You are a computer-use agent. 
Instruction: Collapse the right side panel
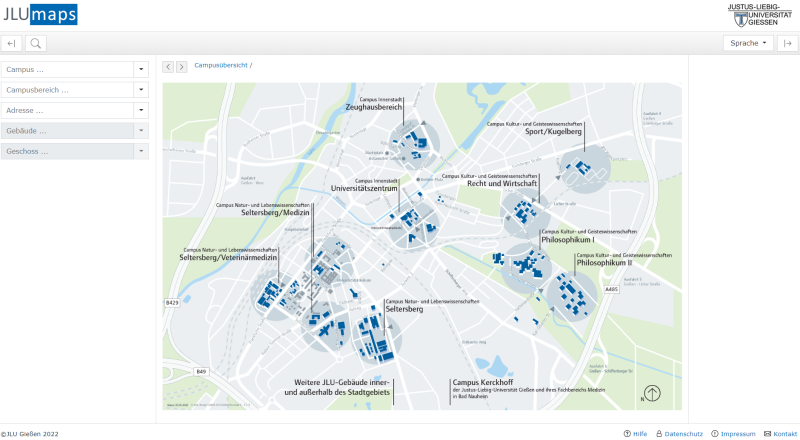[x=788, y=43]
